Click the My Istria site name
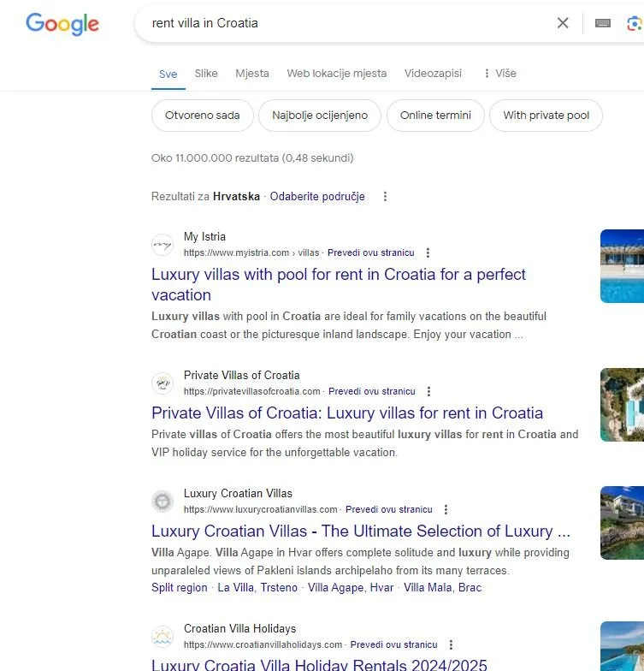644x671 pixels. (204, 236)
